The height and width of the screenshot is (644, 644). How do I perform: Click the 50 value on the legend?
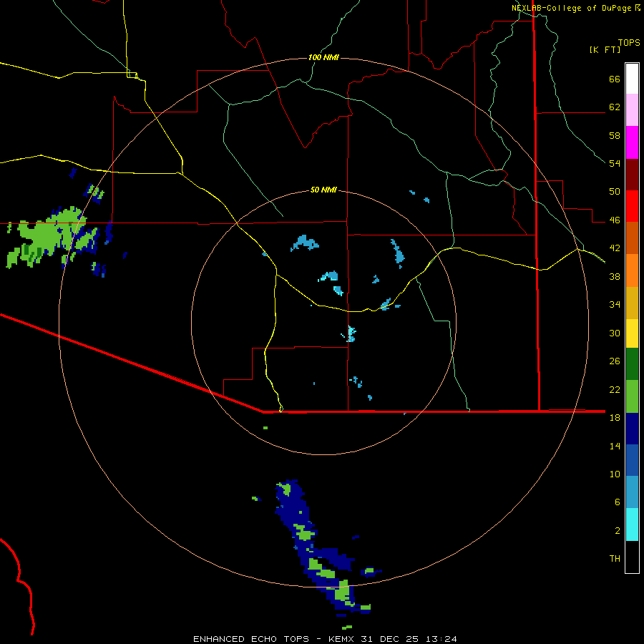[615, 192]
